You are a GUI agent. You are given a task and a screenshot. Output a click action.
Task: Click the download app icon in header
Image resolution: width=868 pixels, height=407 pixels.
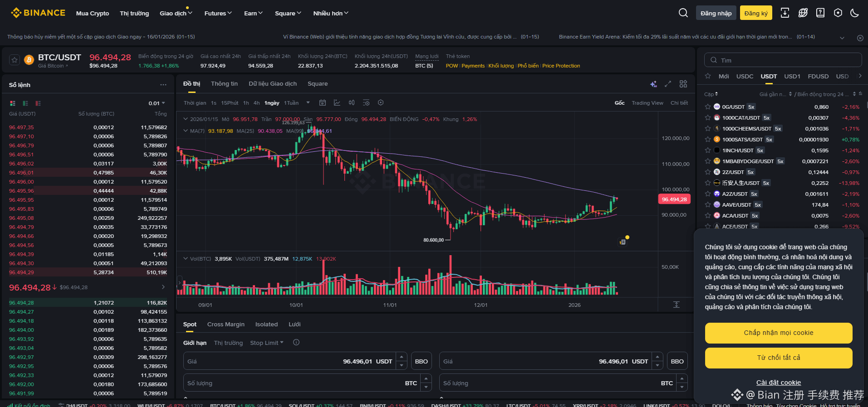tap(785, 13)
